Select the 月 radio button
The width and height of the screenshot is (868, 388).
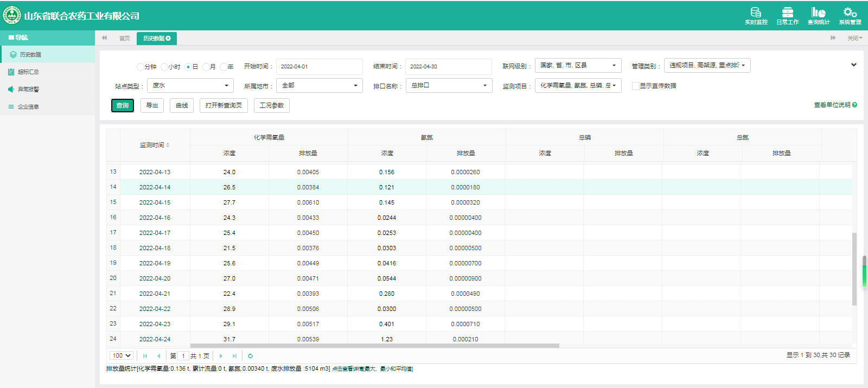206,67
